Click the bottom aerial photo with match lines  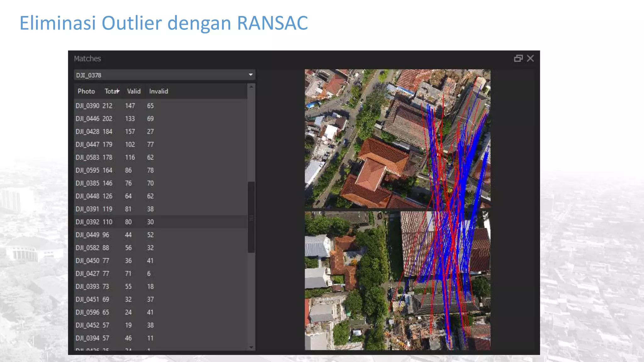[x=397, y=281]
